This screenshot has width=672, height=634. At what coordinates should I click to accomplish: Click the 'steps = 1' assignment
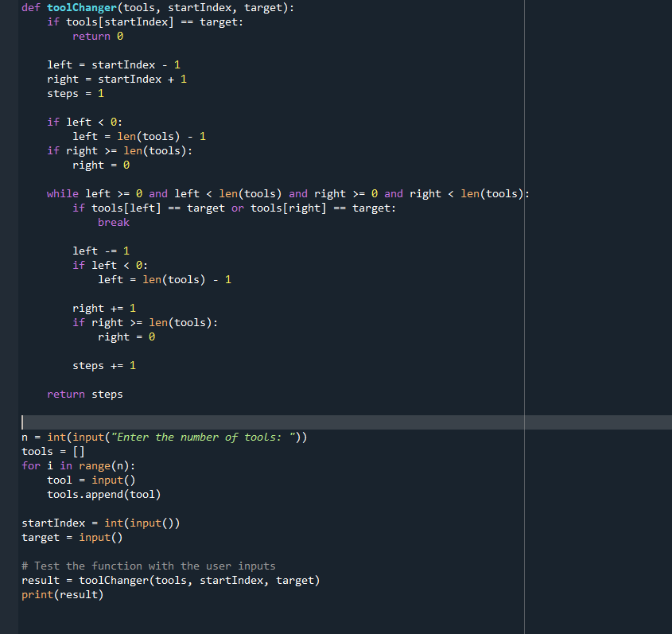click(x=76, y=94)
